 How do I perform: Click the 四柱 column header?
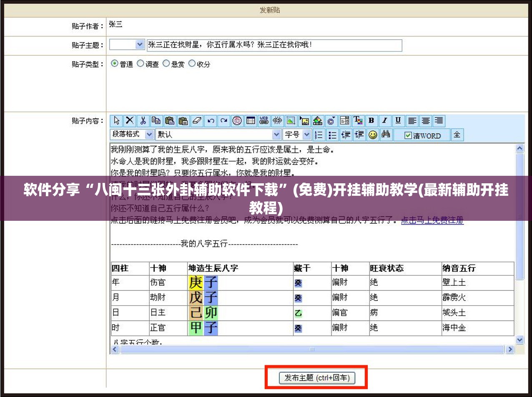tap(120, 268)
